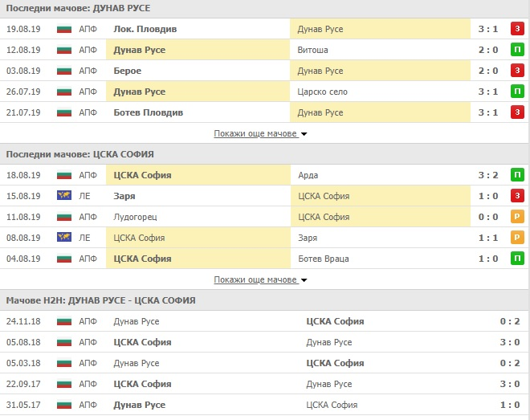Click ЦСКА София away team on 05.03.18
This screenshot has width=530, height=420.
(x=335, y=363)
